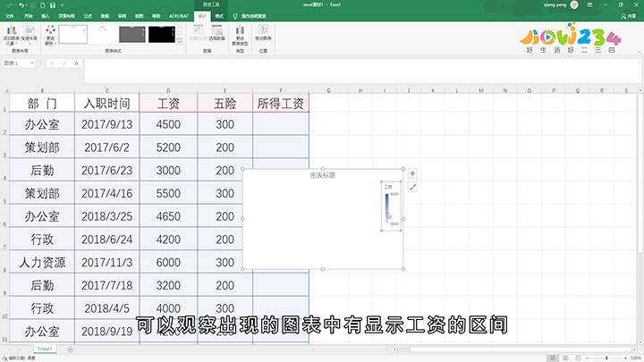Viewport: 644px width, 362px height.
Task: Click the Enter checkmark icon in formula bar
Action: click(64, 63)
